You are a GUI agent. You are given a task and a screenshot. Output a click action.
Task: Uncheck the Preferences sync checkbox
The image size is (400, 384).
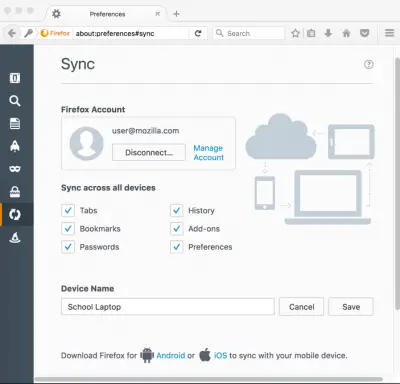coord(177,247)
